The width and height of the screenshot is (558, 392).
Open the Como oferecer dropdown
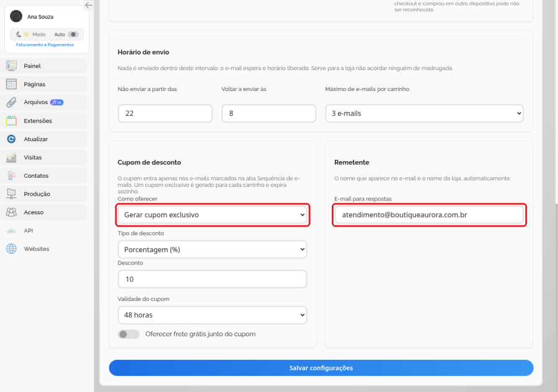tap(213, 215)
